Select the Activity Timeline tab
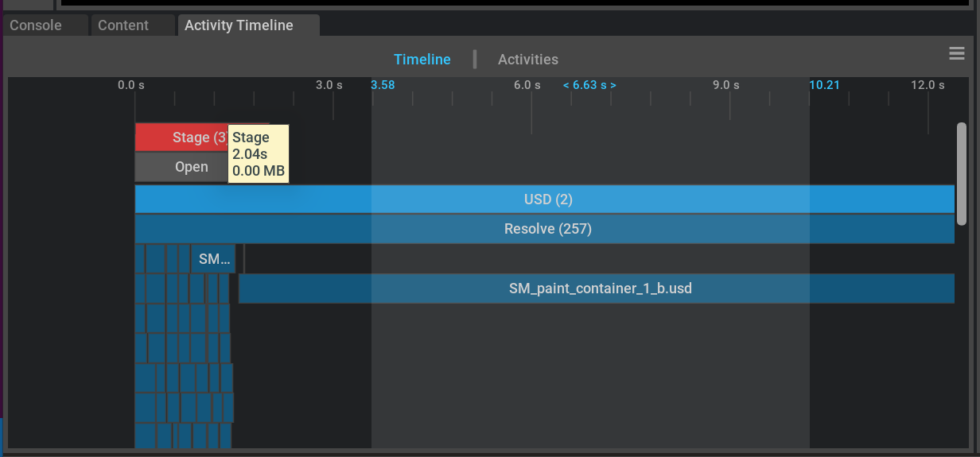The height and width of the screenshot is (457, 980). [239, 25]
